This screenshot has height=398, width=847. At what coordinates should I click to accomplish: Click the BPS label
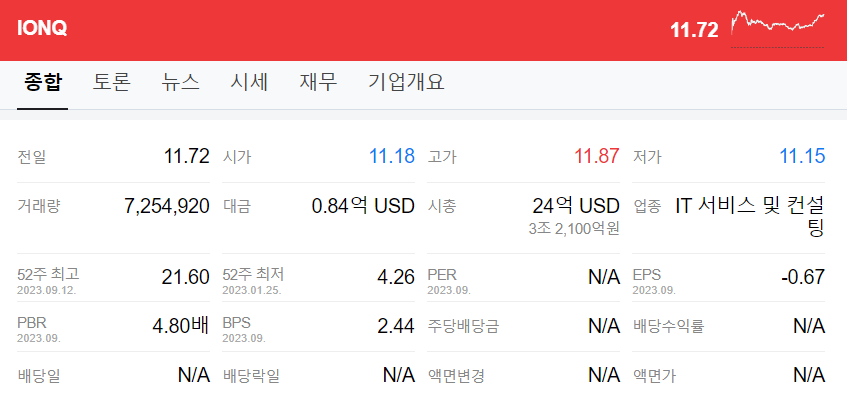(237, 323)
